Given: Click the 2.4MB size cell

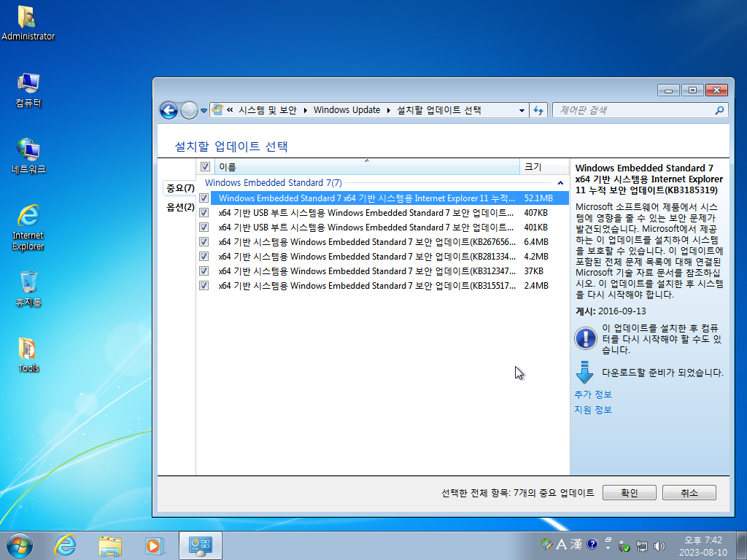Looking at the screenshot, I should click(x=536, y=286).
